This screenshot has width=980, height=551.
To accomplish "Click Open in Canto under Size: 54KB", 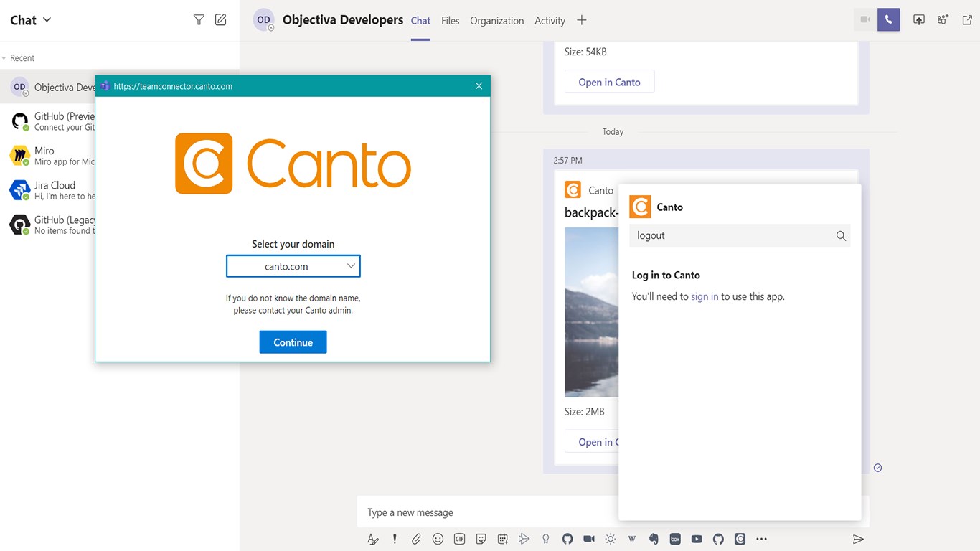I will coord(610,82).
